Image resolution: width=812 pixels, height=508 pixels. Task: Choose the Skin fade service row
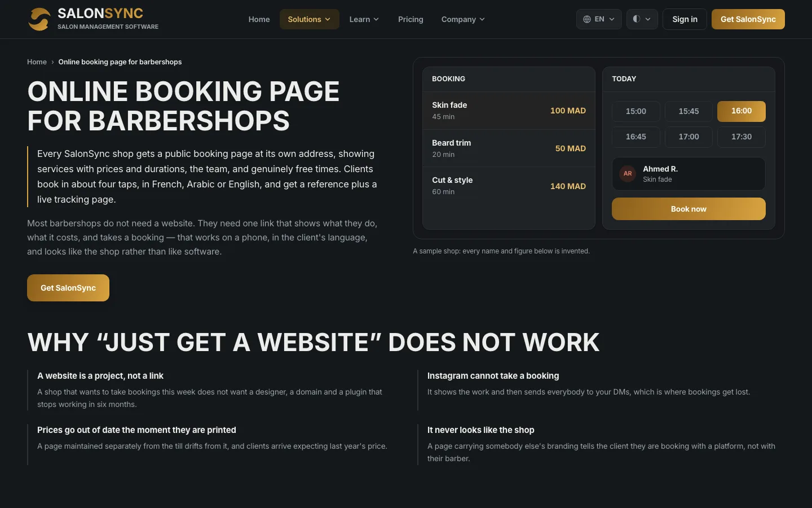pyautogui.click(x=509, y=111)
